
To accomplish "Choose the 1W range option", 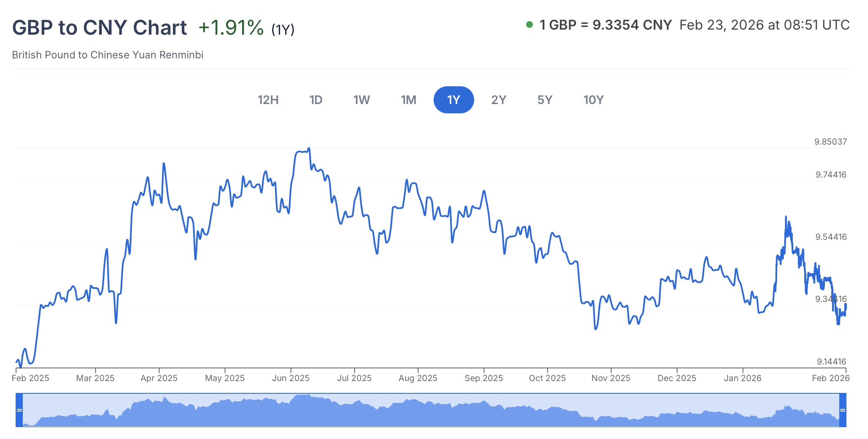I will pos(361,100).
